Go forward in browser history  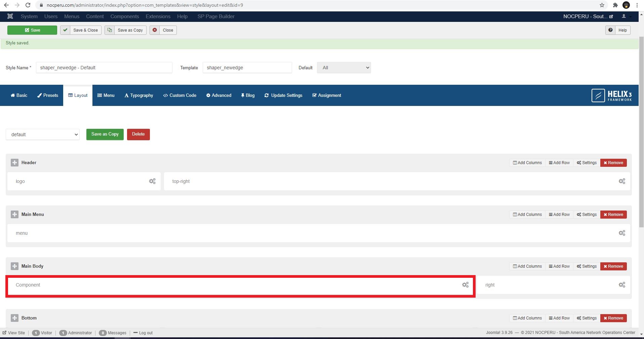pos(17,5)
